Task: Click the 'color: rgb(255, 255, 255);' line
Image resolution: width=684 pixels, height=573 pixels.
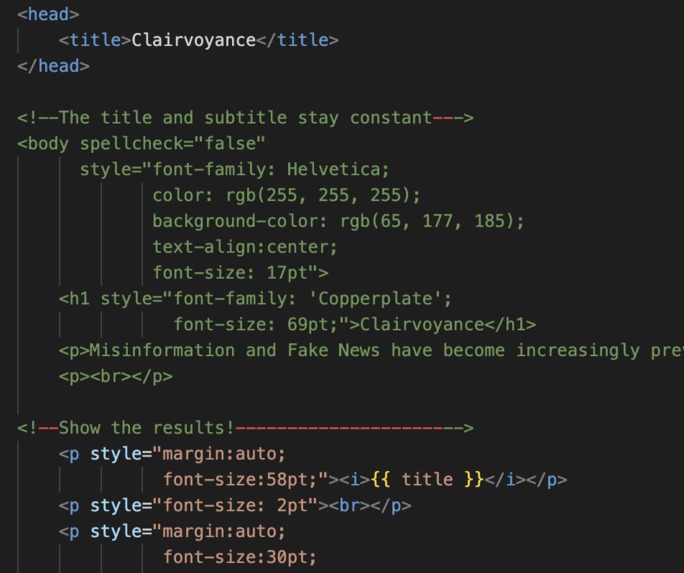Action: 286,195
